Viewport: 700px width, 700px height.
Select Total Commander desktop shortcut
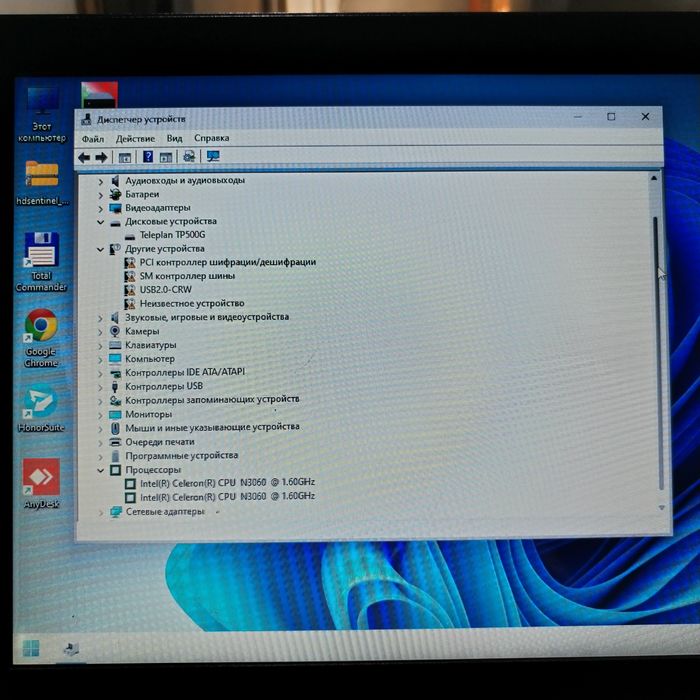click(x=42, y=262)
